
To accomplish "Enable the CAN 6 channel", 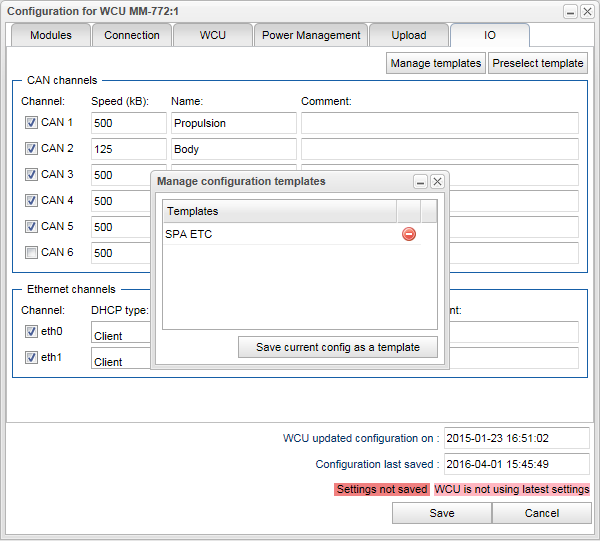I will click(32, 252).
